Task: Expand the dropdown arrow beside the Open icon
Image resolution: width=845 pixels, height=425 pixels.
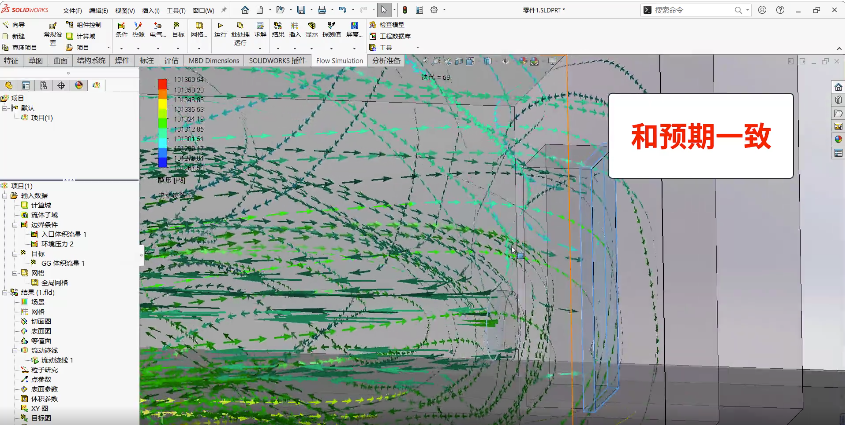Action: click(x=290, y=10)
